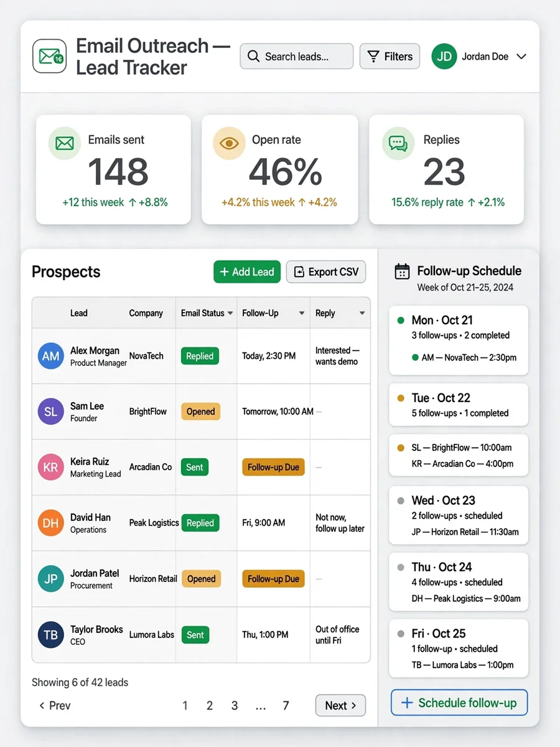Click the SL avatar of Sam Lee
Image resolution: width=560 pixels, height=747 pixels.
[x=50, y=411]
